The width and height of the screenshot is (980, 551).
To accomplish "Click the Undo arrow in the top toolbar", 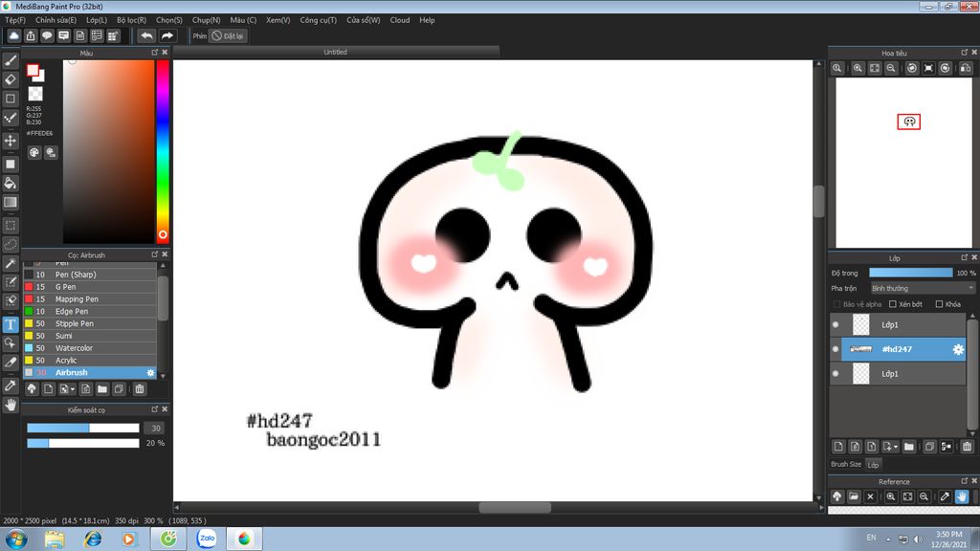I will pos(146,35).
